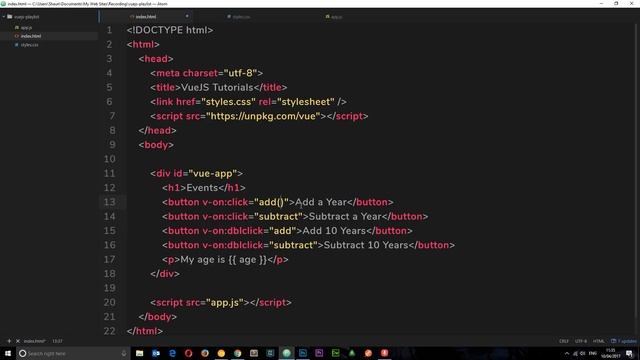Click the "utf-8" charset value on line 4

[x=240, y=73]
